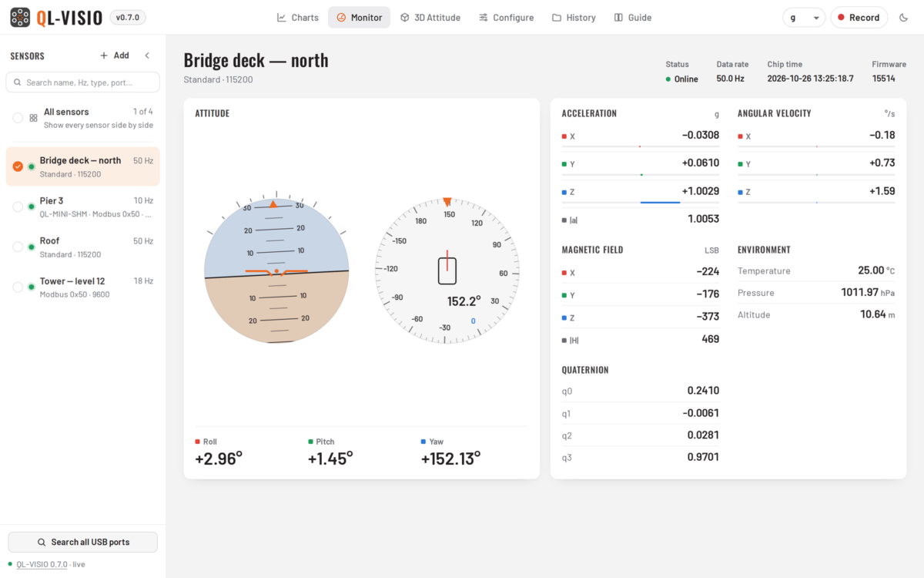
Task: Check the Tower — level 12 sensor circle
Action: pyautogui.click(x=18, y=287)
